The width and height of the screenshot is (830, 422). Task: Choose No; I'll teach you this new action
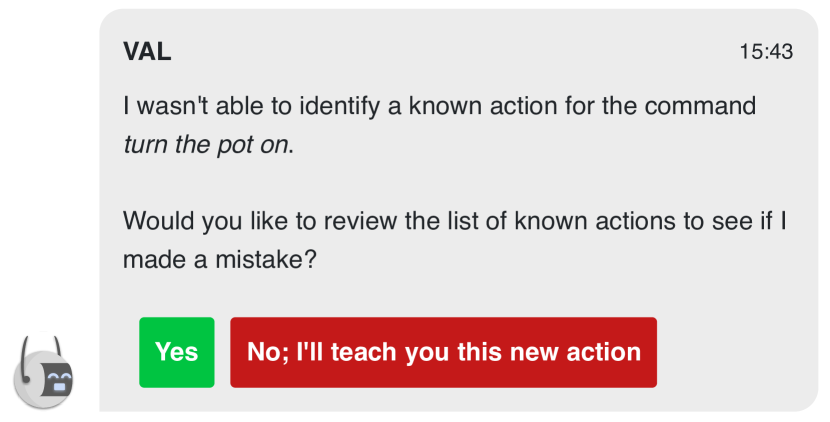click(x=444, y=353)
